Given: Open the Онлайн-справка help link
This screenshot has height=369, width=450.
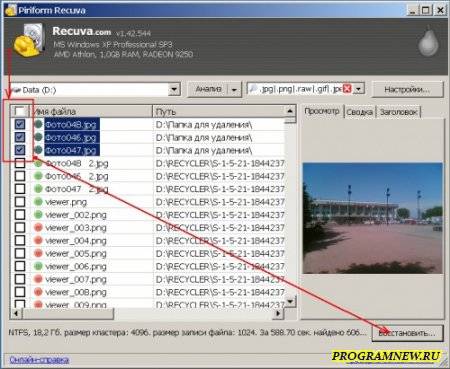Looking at the screenshot, I should [x=39, y=360].
